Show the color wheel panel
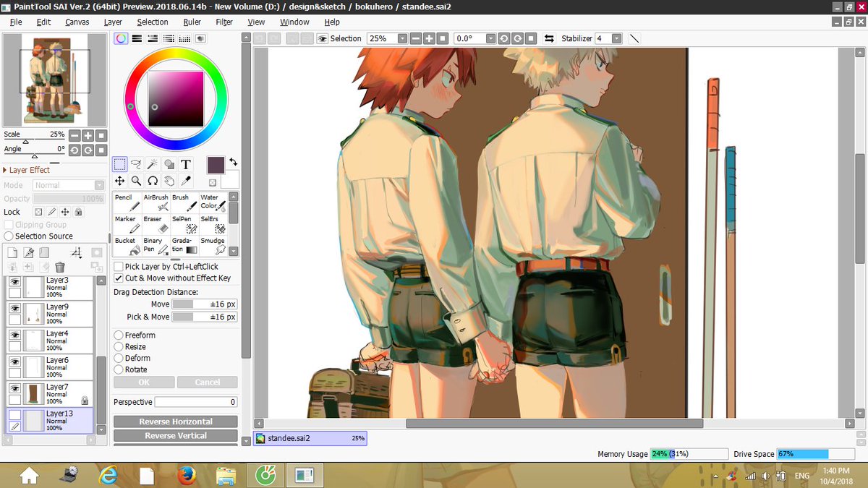This screenshot has width=868, height=488. pos(121,38)
